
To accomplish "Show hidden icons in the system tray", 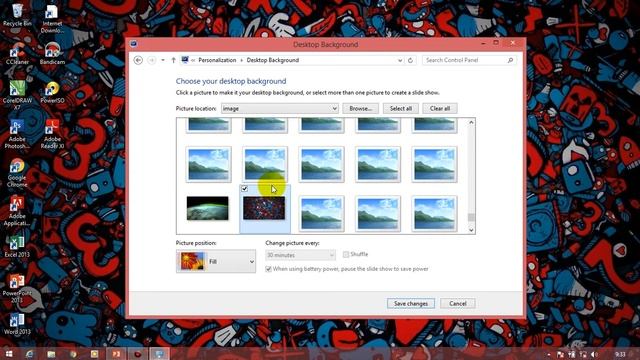I will pyautogui.click(x=549, y=354).
